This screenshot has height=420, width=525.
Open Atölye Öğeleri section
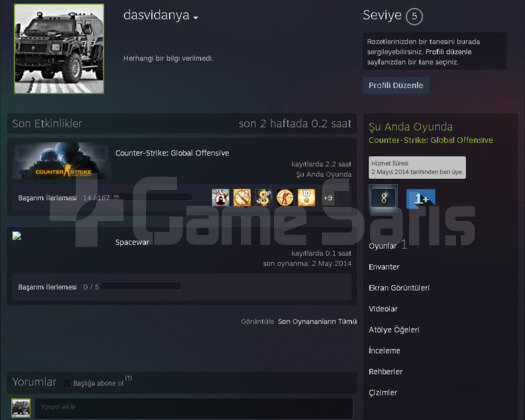tap(394, 330)
